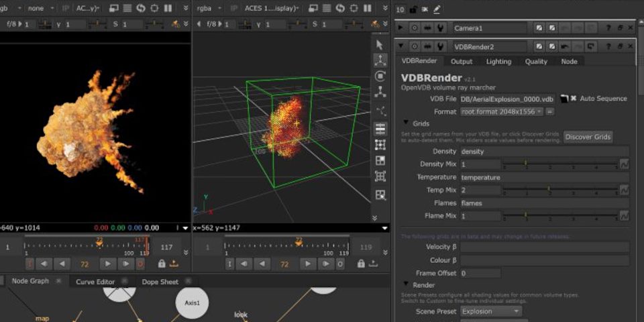
Task: Click the refresh icon in left viewer toolbar
Action: (141, 9)
